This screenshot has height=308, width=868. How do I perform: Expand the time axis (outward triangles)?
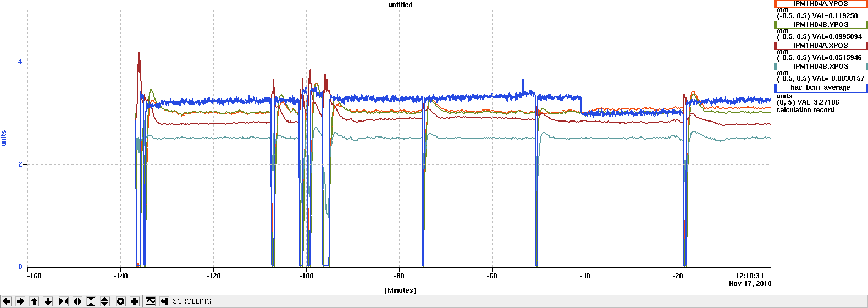point(78,301)
